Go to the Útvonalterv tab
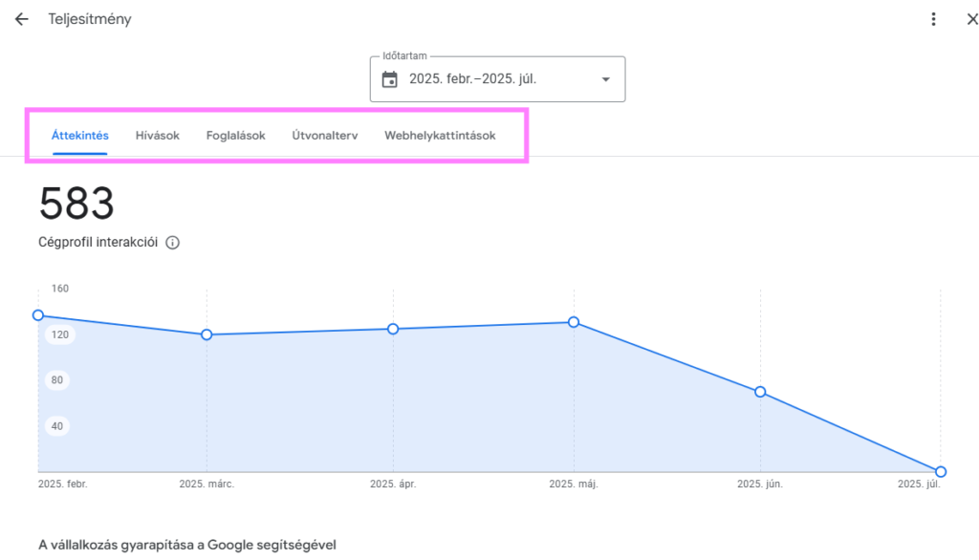The height and width of the screenshot is (560, 979). click(x=325, y=136)
